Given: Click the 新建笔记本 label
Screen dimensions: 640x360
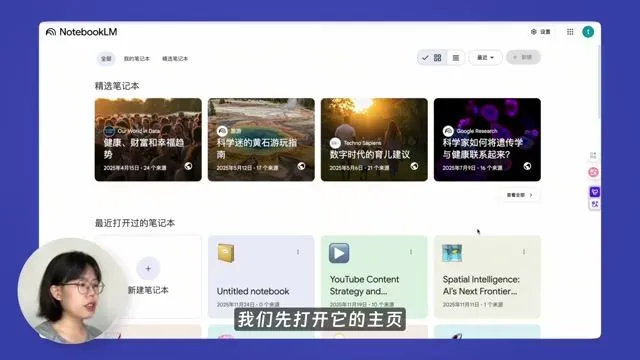Looking at the screenshot, I should [x=148, y=290].
